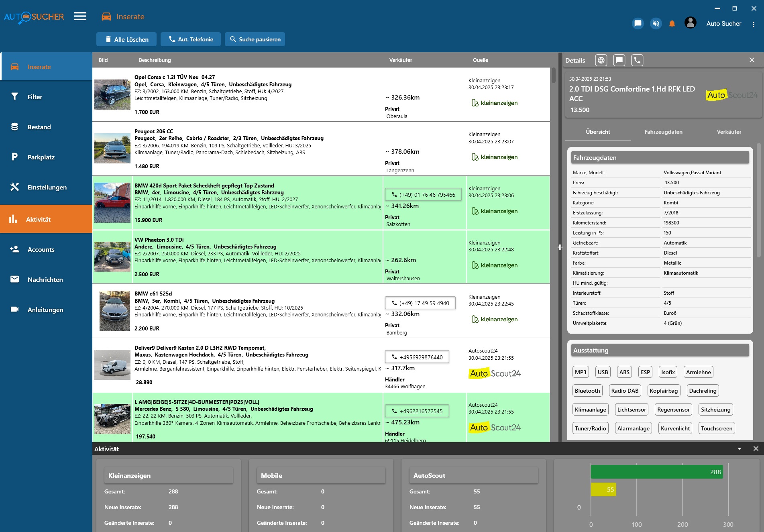Click kleinanzeigen logo in Peugeot row
The height and width of the screenshot is (532, 764).
click(x=495, y=157)
